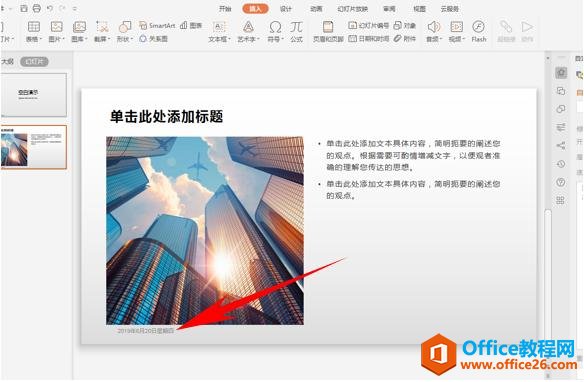Screen dimensions: 584x382
Task: Insert 幻灯片编号 slide number
Action: tap(369, 25)
